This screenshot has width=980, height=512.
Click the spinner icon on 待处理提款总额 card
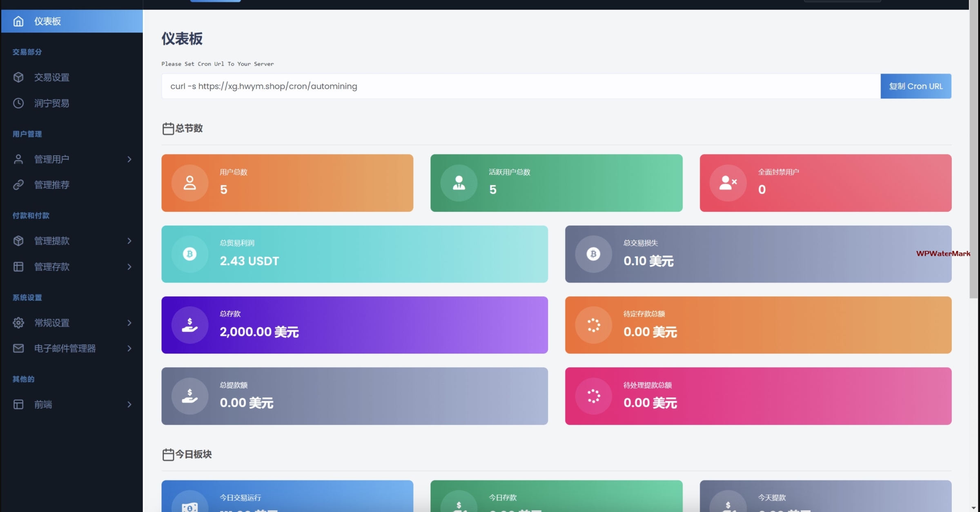tap(593, 396)
